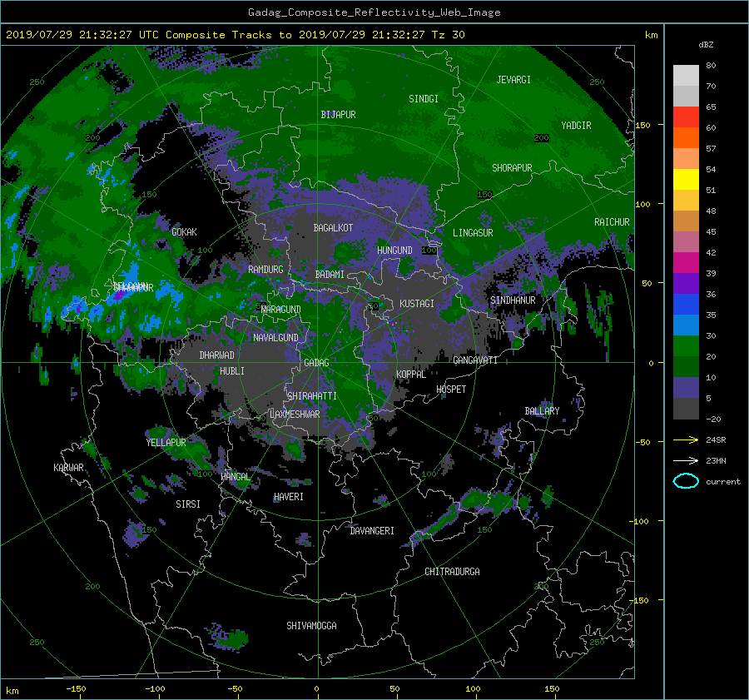The image size is (749, 700).
Task: Click the boxed 150 range ring label near LINGASUR
Action: 485,195
